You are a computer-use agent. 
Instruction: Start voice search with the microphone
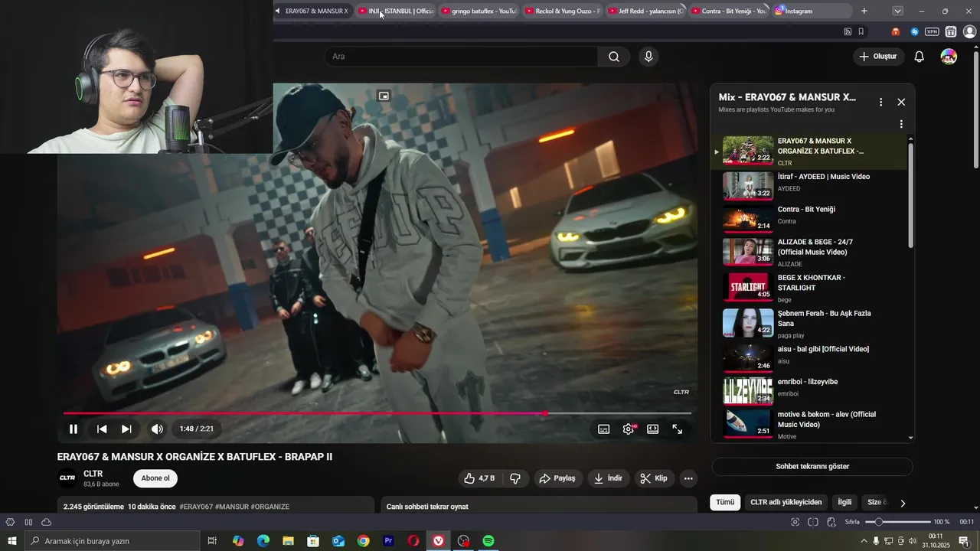[x=648, y=57]
